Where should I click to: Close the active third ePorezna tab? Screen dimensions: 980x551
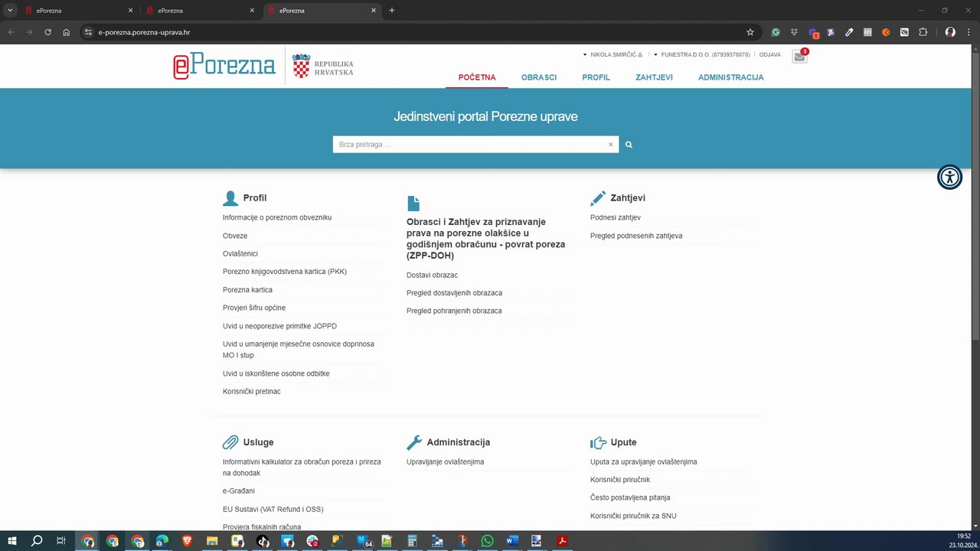pyautogui.click(x=374, y=11)
